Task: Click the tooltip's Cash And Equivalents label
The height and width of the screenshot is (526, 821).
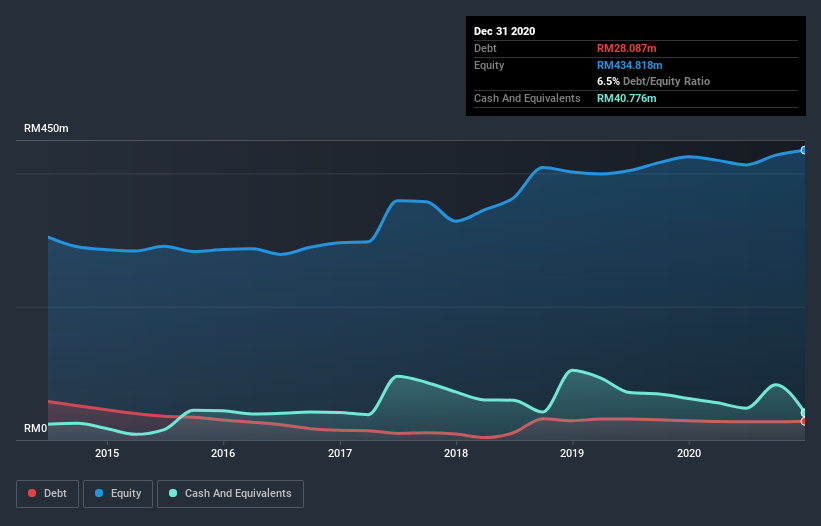Action: (527, 98)
